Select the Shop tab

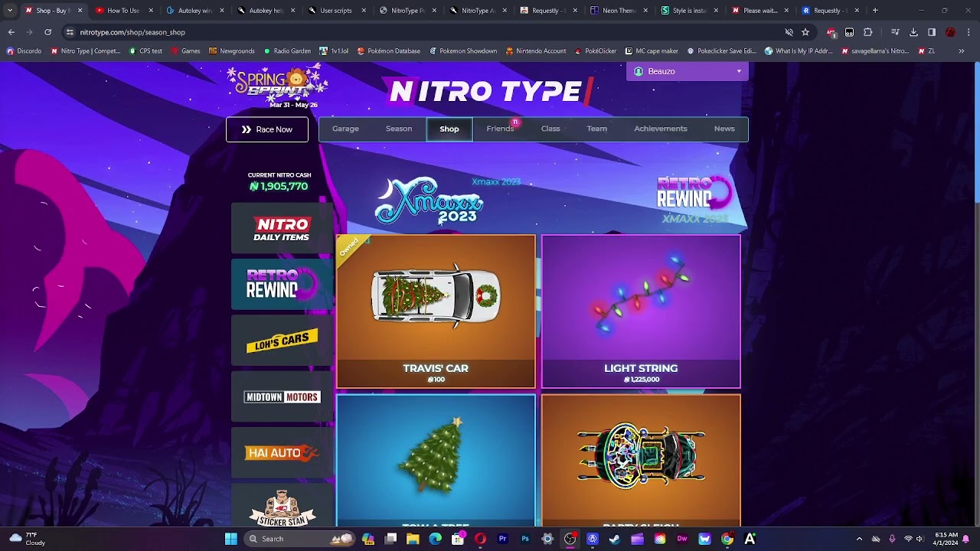coord(449,129)
